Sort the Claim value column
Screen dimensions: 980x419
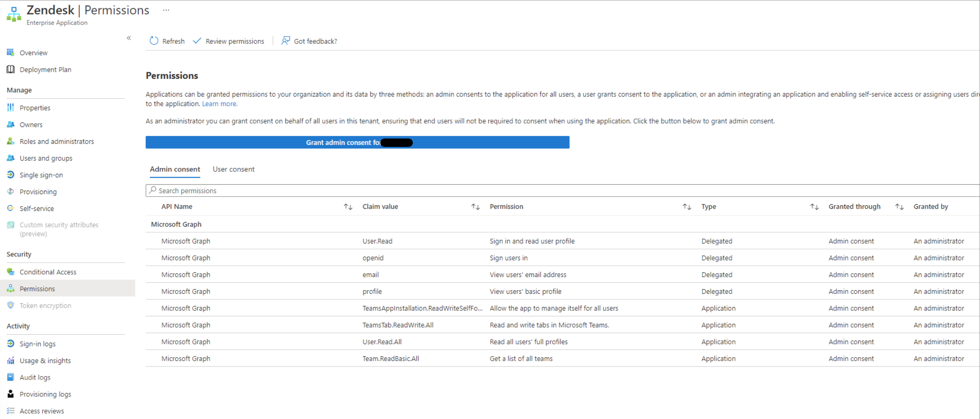[475, 207]
